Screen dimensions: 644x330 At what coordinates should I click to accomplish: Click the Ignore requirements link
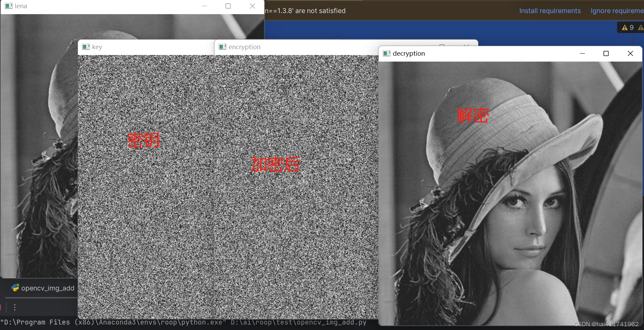pos(617,11)
